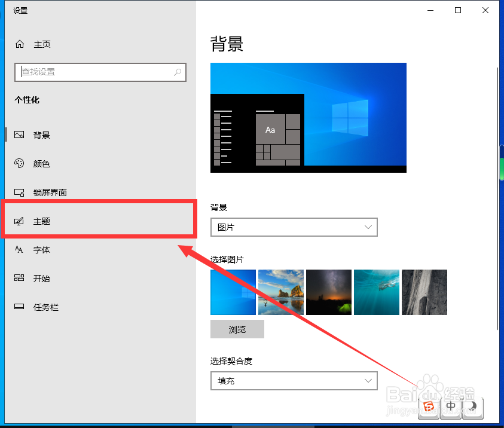The width and height of the screenshot is (504, 428).
Task: Open the 主题 (Themes) settings page
Action: tap(42, 221)
